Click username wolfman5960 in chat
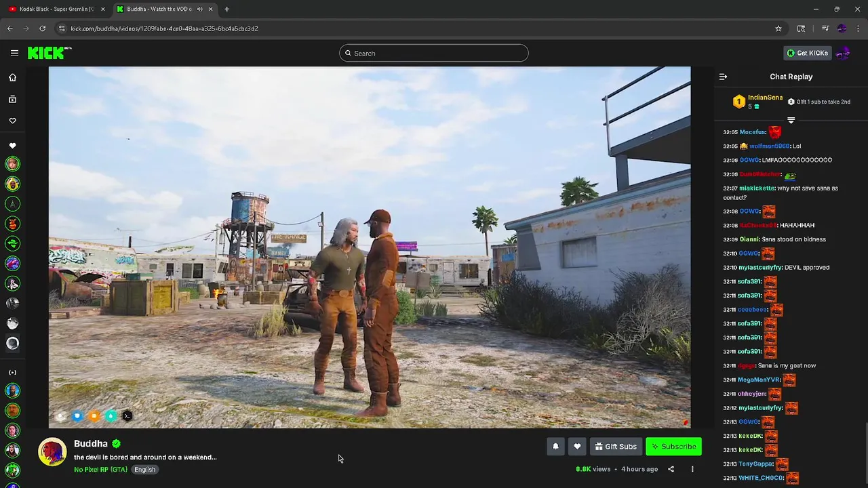Viewport: 868px width, 488px height. point(770,146)
